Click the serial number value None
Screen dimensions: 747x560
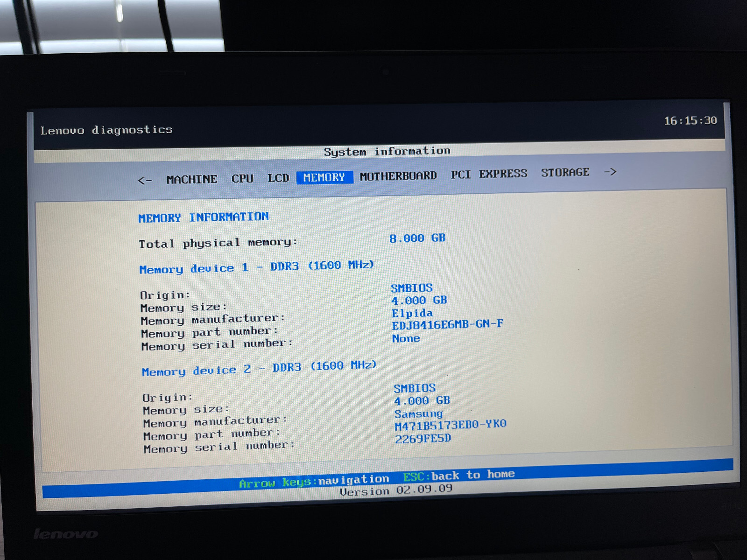(x=406, y=338)
